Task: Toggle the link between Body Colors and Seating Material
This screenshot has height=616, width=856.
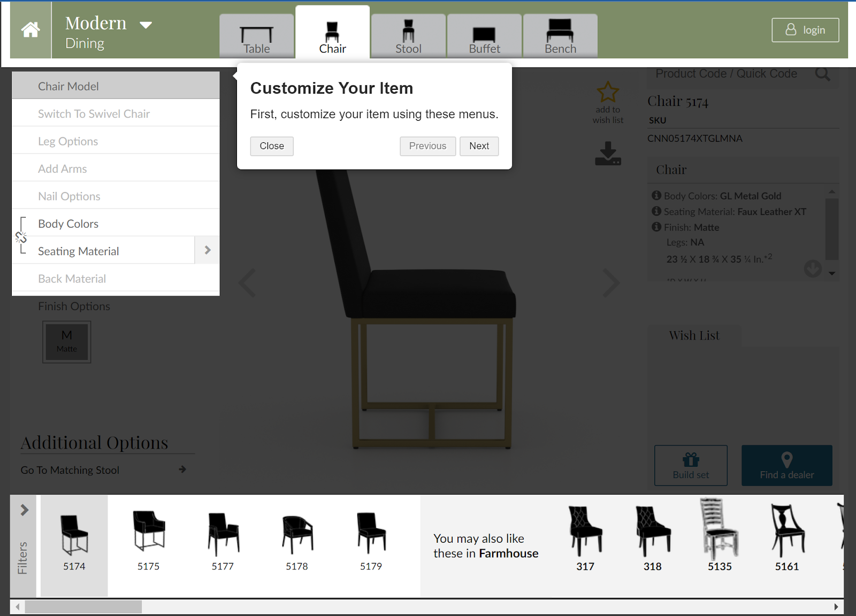Action: 21,237
